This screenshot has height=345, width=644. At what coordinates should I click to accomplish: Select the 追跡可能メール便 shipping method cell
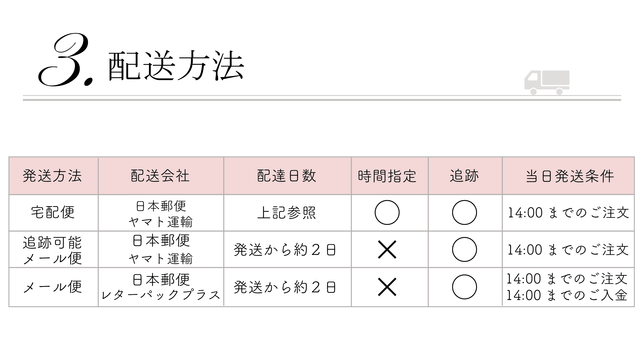pyautogui.click(x=52, y=250)
